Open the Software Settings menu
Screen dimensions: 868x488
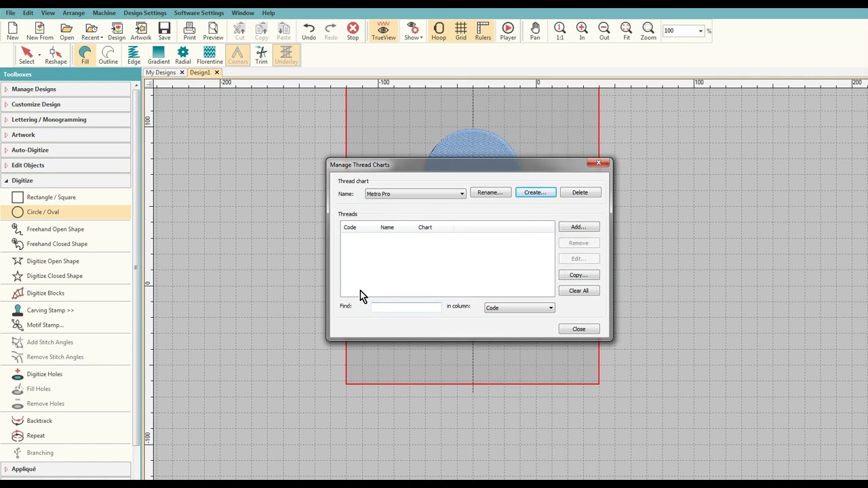click(199, 13)
